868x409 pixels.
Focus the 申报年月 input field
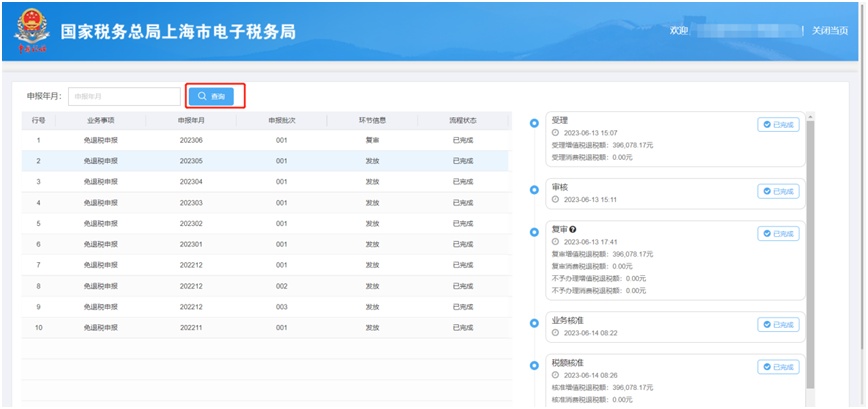124,96
